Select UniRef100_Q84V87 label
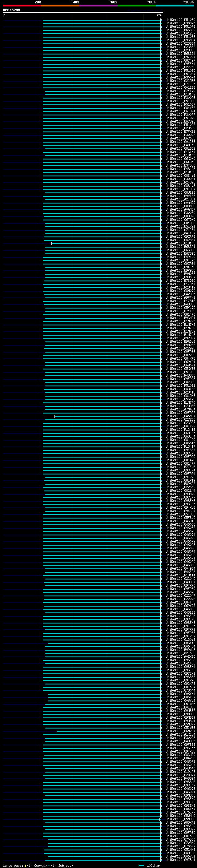Image resolution: width=197 pixels, height=868 pixels. pyautogui.click(x=180, y=108)
